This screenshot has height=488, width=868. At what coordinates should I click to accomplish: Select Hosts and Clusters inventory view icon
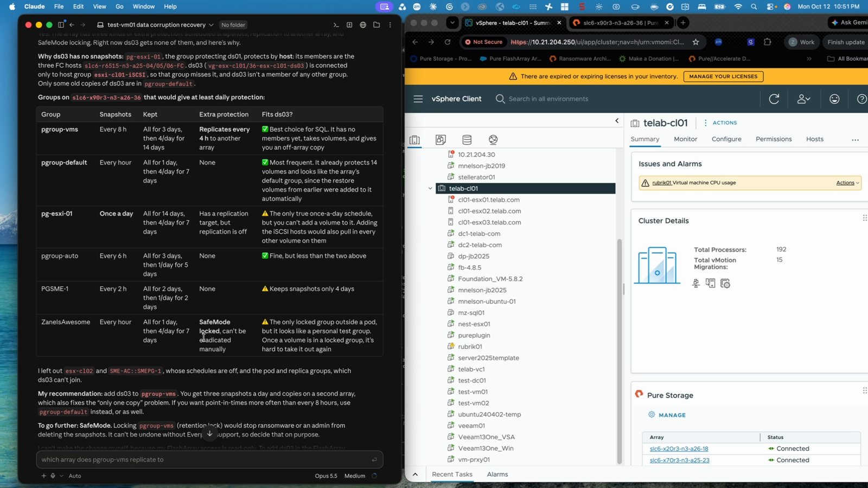tap(414, 140)
